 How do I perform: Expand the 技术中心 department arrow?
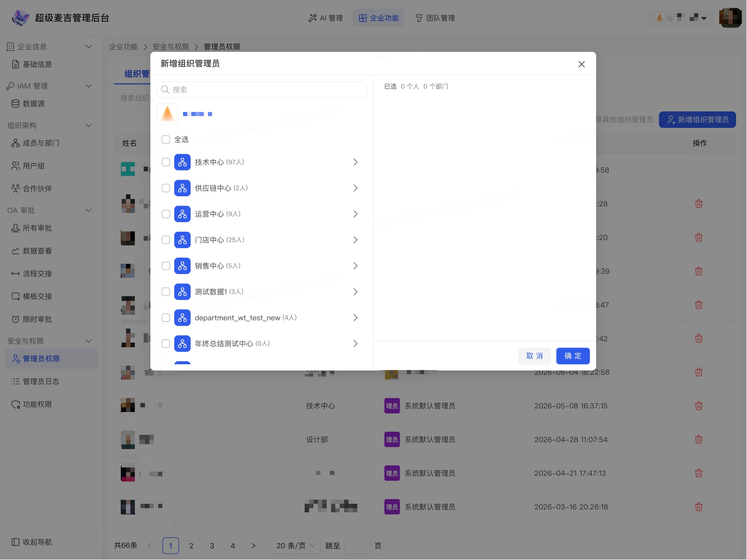point(355,162)
